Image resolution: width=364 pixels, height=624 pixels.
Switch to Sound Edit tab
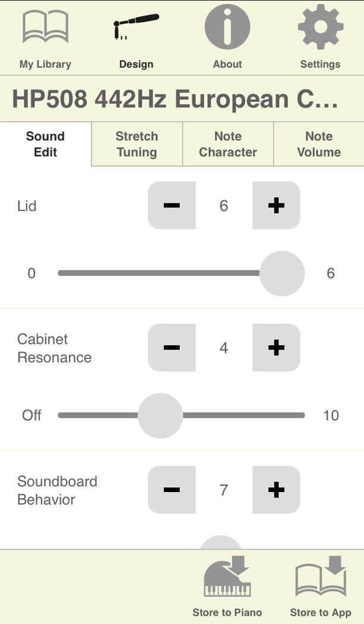point(45,144)
